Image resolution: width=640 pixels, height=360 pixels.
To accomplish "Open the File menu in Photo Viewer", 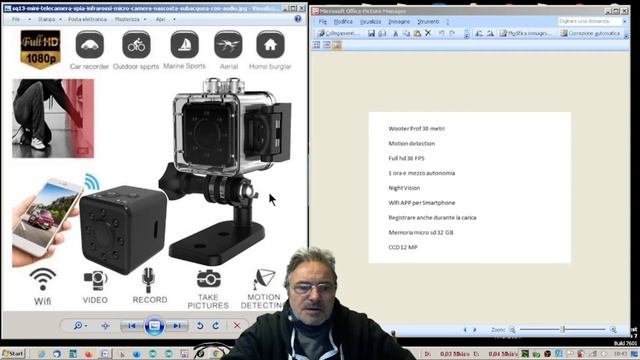I will [x=16, y=19].
